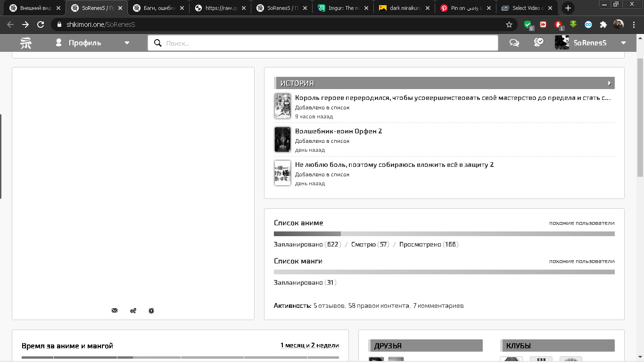Open the Chrome extensions puzzle icon

603,25
